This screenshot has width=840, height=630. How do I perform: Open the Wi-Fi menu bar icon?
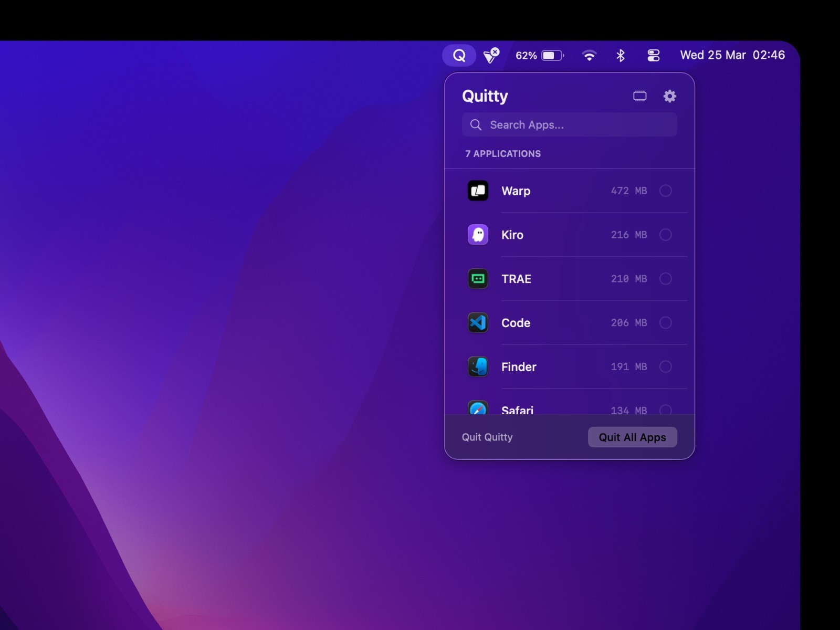589,55
